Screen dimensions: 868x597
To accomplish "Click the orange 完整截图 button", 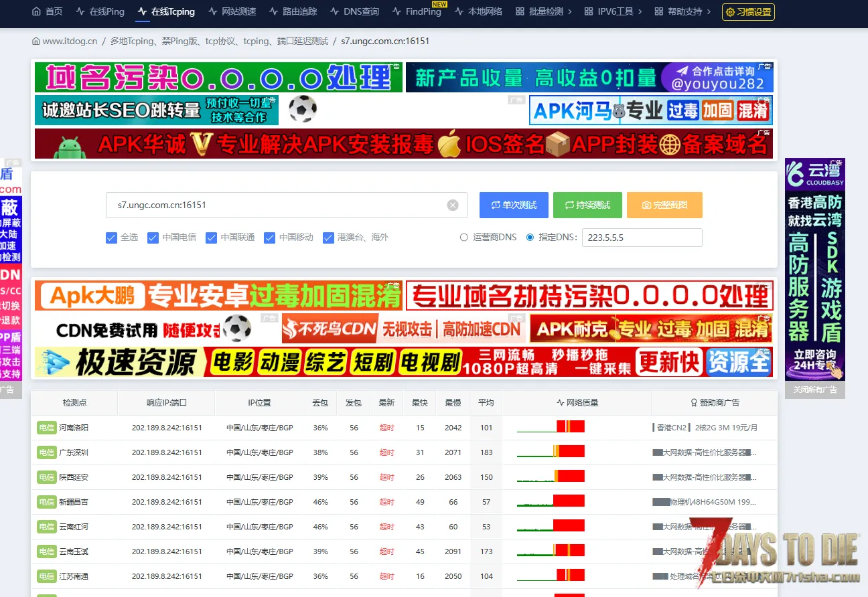I will click(x=664, y=205).
